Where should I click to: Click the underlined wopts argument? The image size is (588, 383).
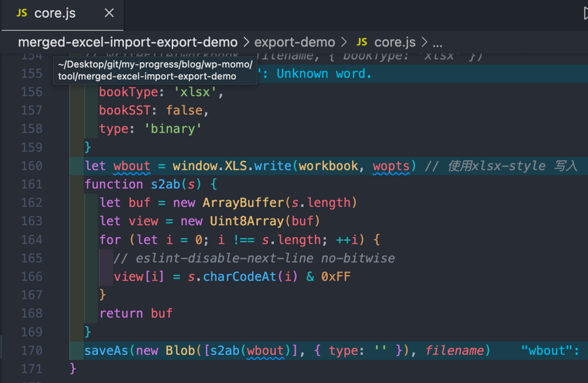[x=391, y=166]
